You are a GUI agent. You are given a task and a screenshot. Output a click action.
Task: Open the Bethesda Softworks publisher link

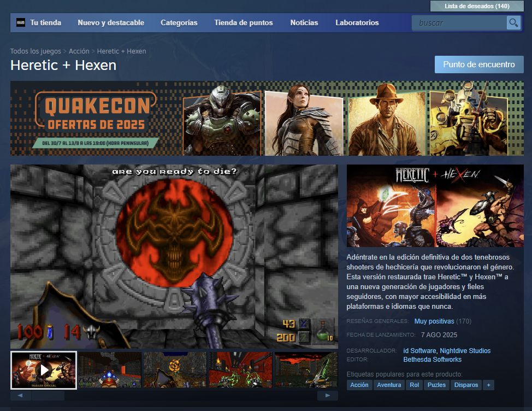pyautogui.click(x=432, y=360)
